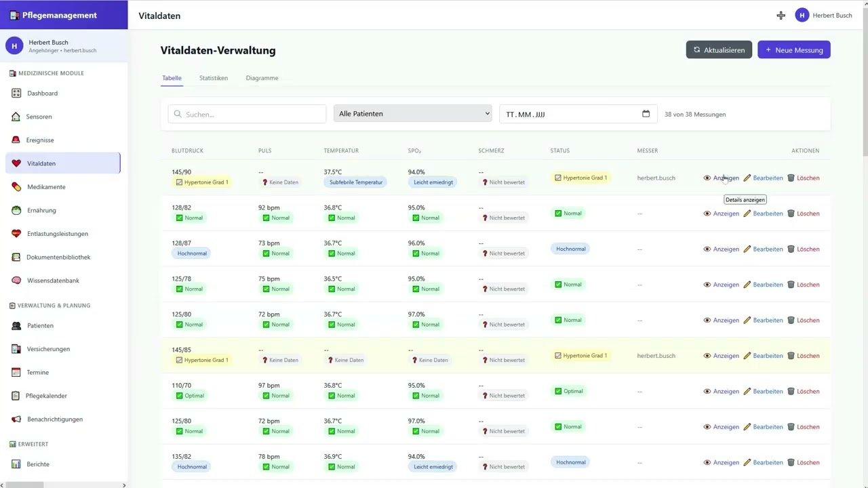
Task: Click Leicht erniedrigt badge in 94.0% top row
Action: click(x=433, y=182)
